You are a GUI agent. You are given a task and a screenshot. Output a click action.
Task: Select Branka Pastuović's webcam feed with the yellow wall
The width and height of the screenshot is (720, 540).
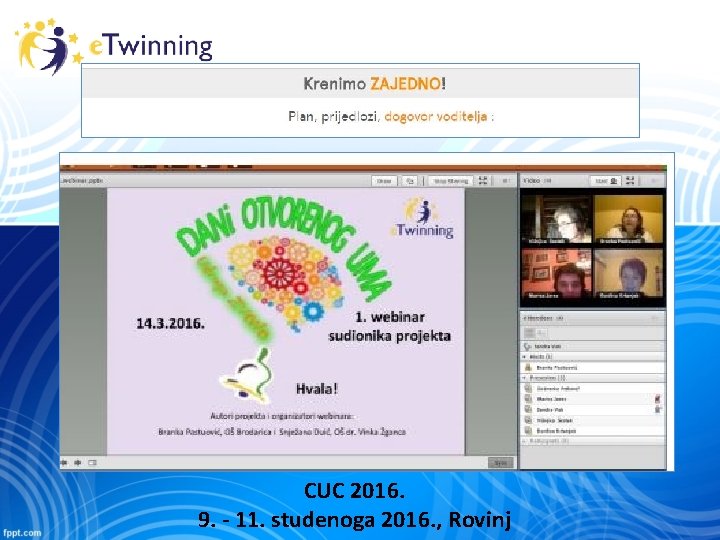pyautogui.click(x=629, y=219)
